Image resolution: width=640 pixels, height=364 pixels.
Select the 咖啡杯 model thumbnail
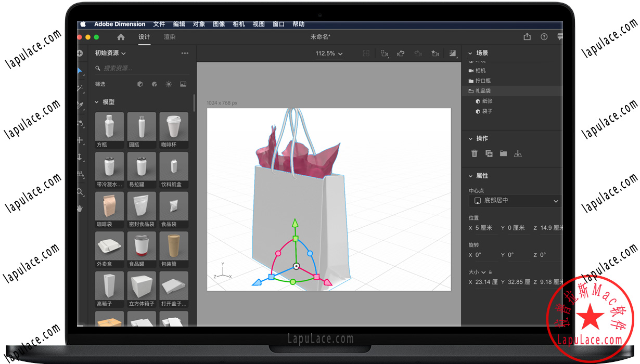point(173,126)
